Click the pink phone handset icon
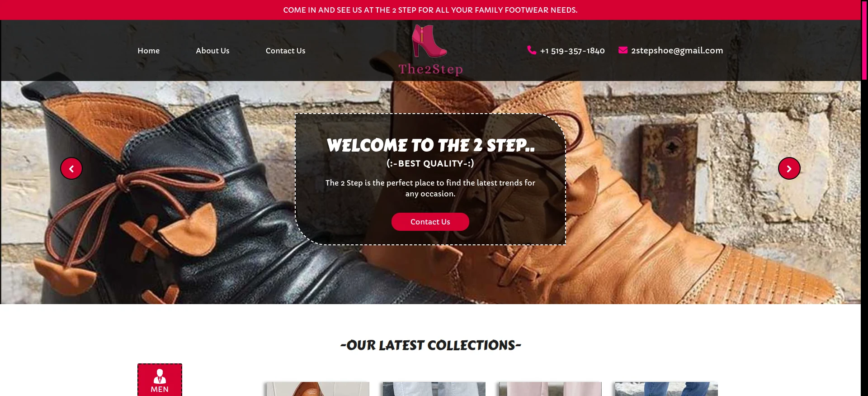Image resolution: width=868 pixels, height=396 pixels. point(532,50)
